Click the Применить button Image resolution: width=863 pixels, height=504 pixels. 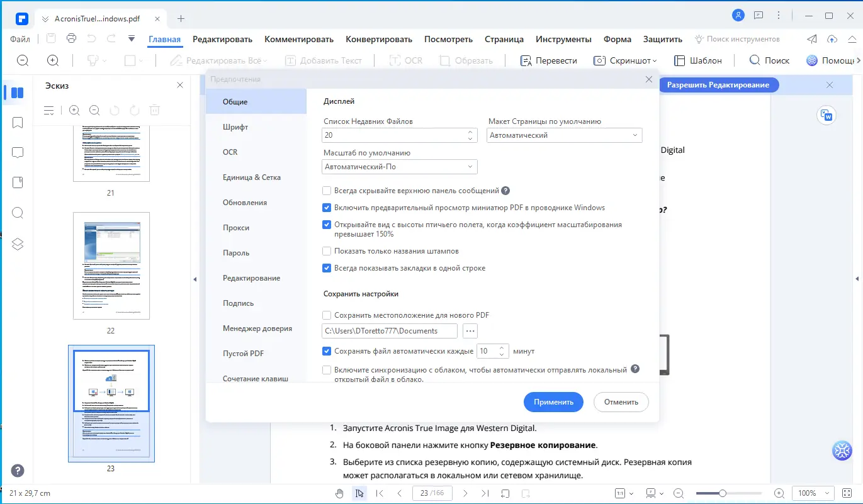click(x=553, y=401)
